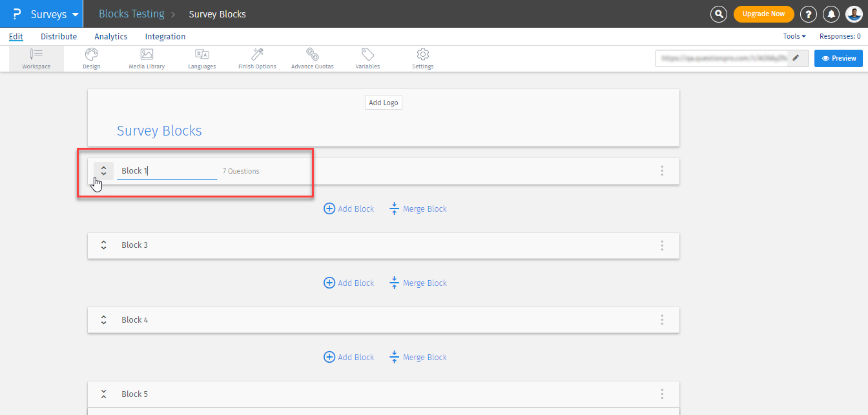Open Block 5 three-dot options menu
This screenshot has height=415, width=868.
(x=662, y=394)
